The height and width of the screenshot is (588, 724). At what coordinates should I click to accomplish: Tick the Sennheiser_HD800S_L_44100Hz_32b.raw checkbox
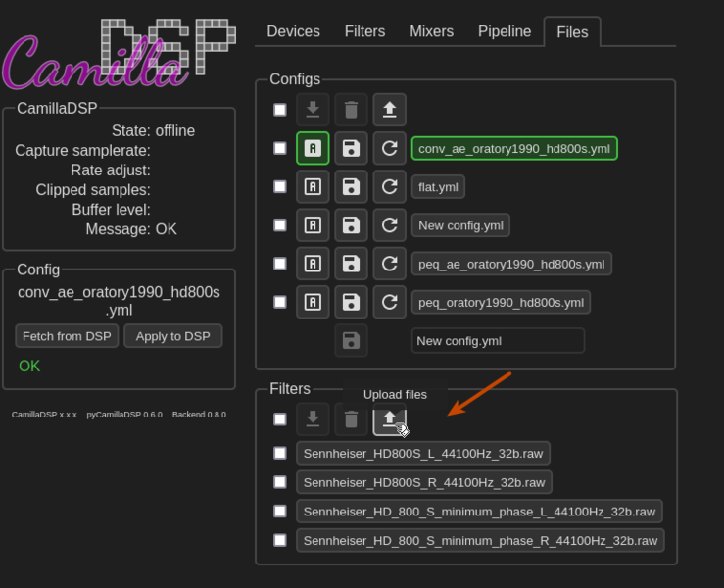[x=280, y=453]
